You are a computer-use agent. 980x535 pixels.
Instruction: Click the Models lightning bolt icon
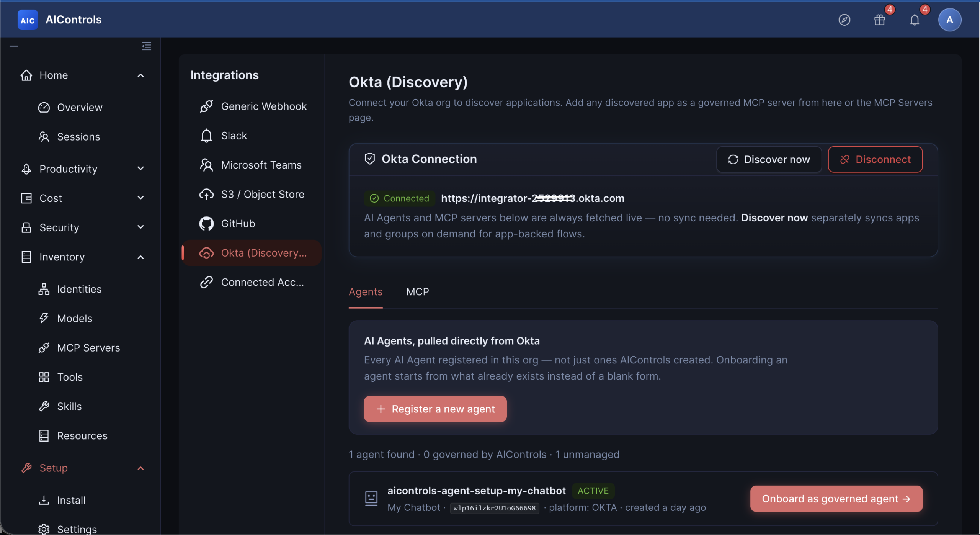pos(44,318)
